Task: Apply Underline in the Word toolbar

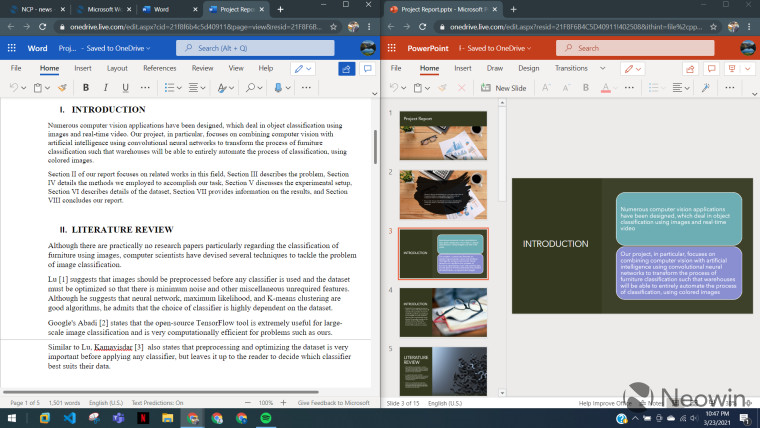Action: click(125, 88)
